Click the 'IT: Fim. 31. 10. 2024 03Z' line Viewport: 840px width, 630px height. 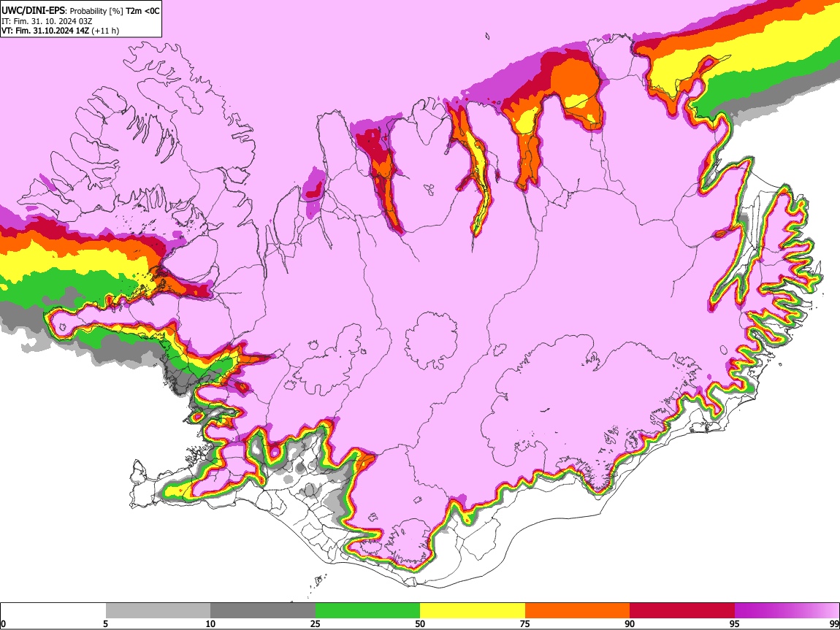[x=47, y=21]
